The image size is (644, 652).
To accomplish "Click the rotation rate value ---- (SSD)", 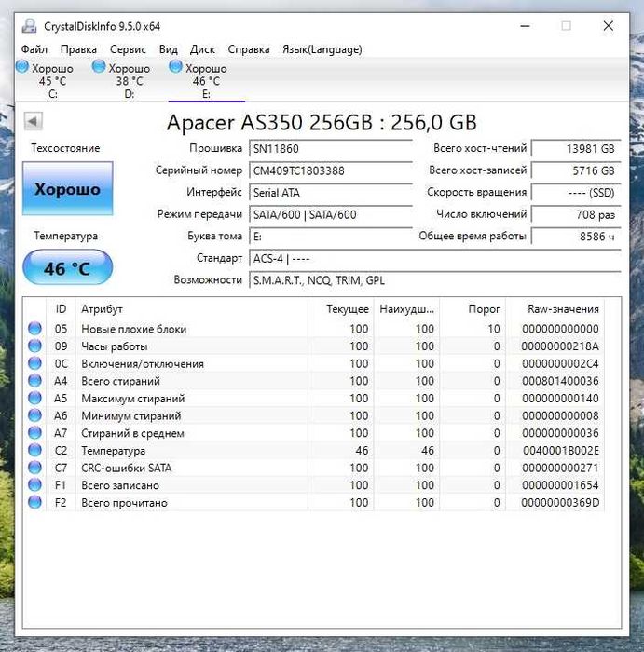I will 576,193.
